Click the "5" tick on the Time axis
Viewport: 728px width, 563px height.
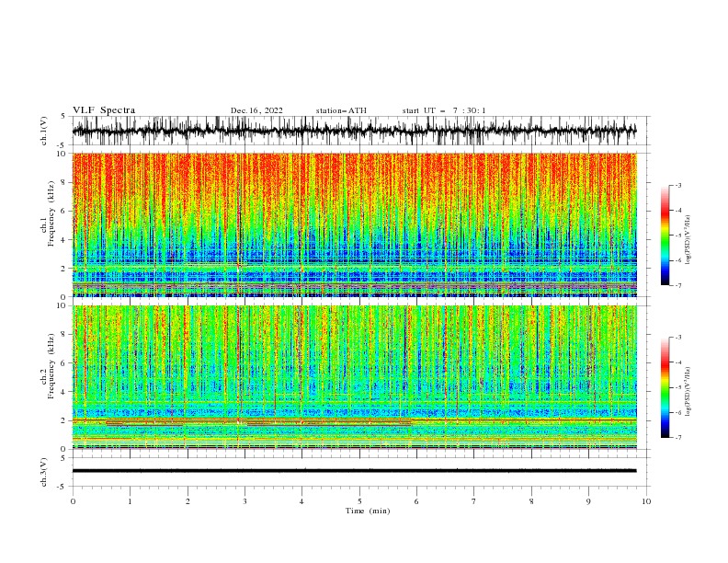click(x=359, y=501)
